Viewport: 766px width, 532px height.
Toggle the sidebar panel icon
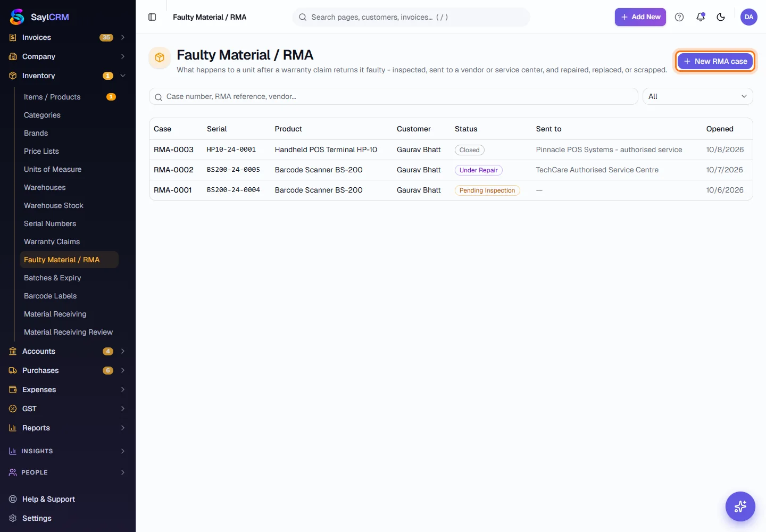(x=152, y=17)
